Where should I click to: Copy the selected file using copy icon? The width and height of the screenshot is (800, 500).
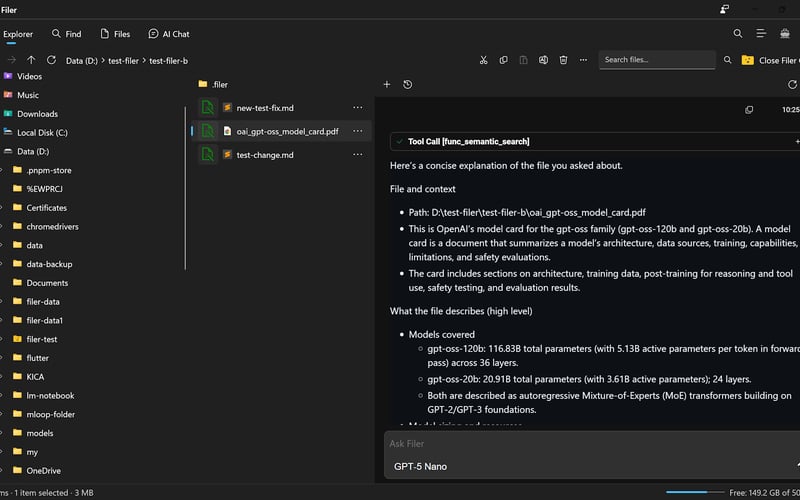(x=503, y=60)
